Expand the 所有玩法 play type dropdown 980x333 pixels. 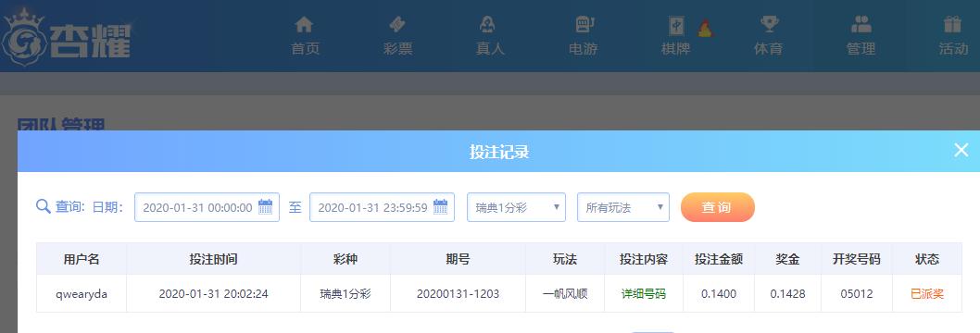tap(623, 207)
